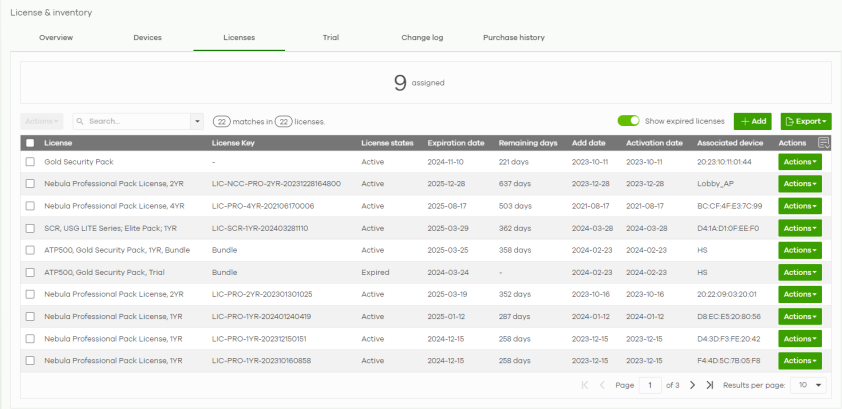The height and width of the screenshot is (409, 842).
Task: Open the search filter dropdown arrow
Action: (x=197, y=121)
